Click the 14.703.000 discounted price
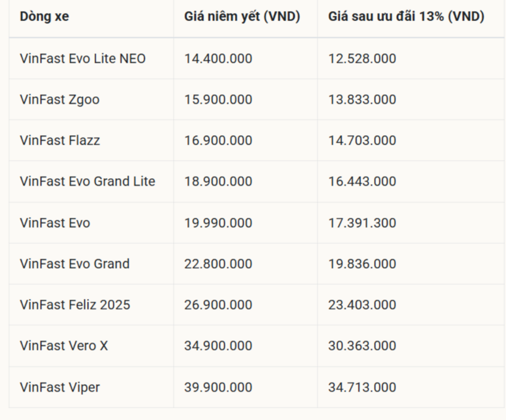The width and height of the screenshot is (506, 420). (x=362, y=141)
